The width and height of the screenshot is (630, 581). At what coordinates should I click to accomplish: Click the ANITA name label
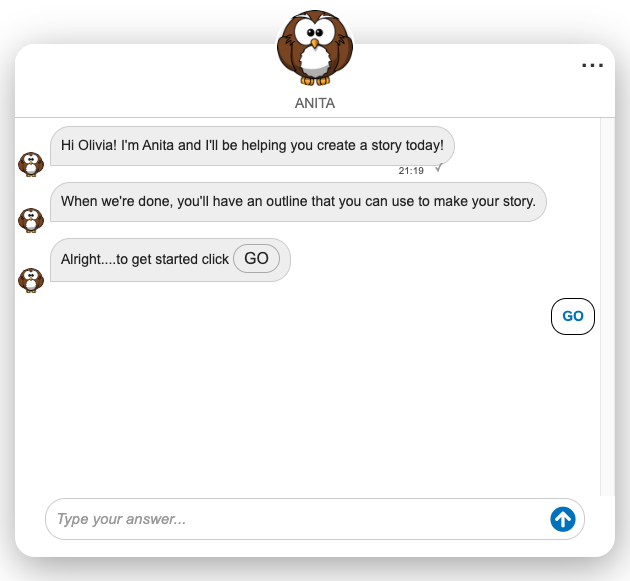(x=315, y=102)
